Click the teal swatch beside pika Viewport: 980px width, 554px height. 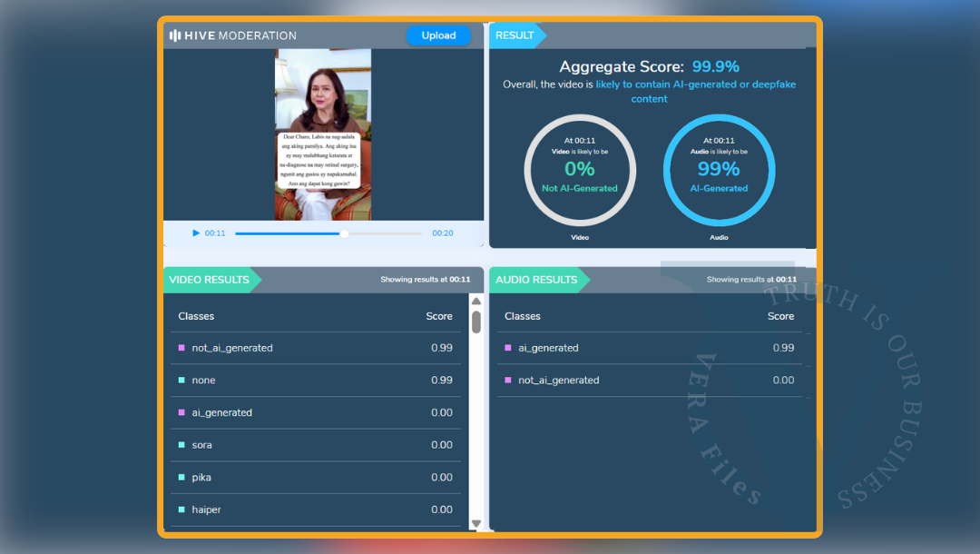point(181,477)
